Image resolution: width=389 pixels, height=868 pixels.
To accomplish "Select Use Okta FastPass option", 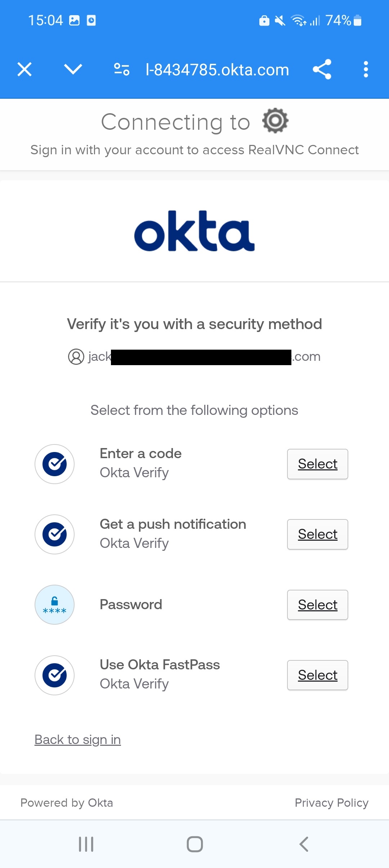I will click(x=318, y=675).
